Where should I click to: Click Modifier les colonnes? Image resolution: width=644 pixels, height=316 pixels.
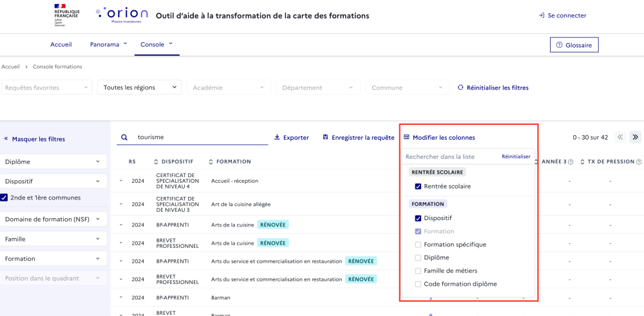[439, 138]
